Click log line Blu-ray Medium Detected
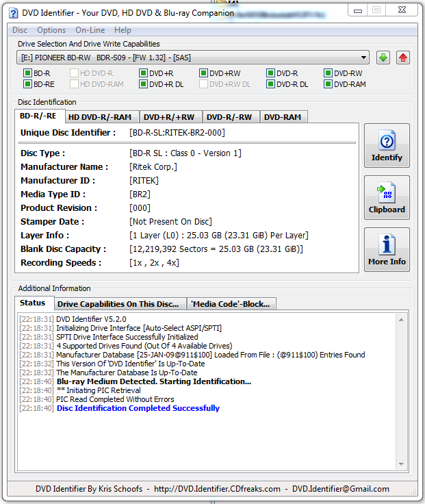This screenshot has width=425, height=504. 154,381
